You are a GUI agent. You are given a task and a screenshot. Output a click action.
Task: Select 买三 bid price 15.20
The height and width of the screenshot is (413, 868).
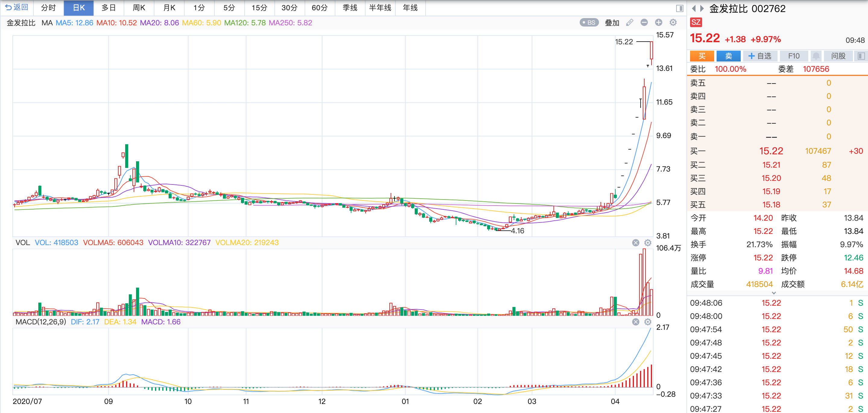pos(771,178)
